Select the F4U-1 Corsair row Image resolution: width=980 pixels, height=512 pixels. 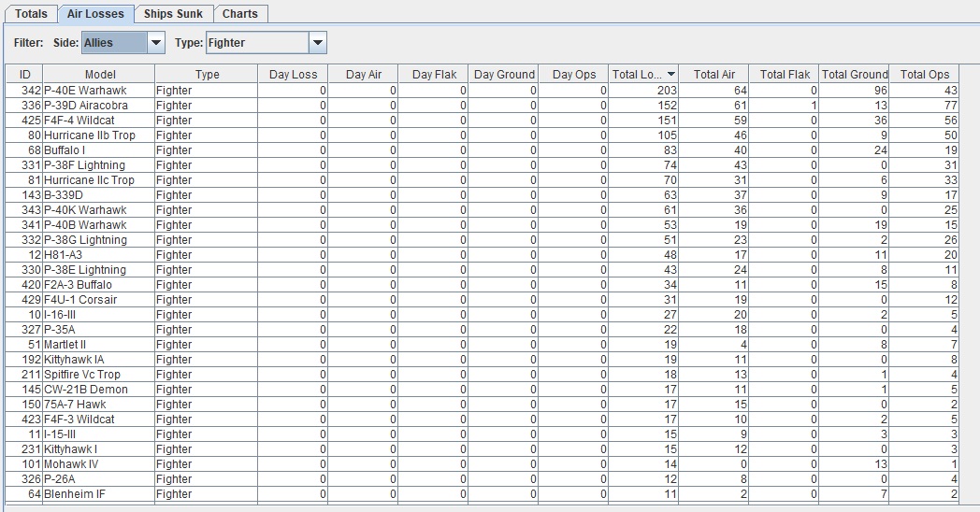pos(482,300)
